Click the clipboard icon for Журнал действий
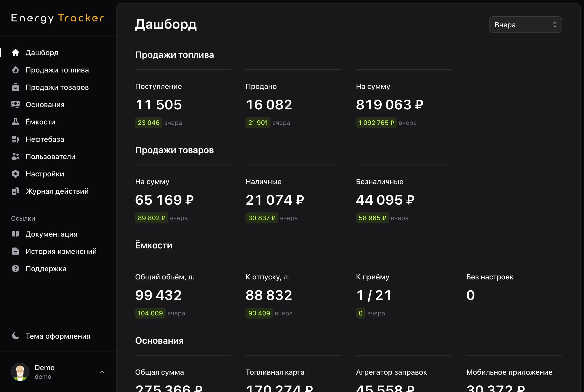This screenshot has width=584, height=392. coord(16,191)
